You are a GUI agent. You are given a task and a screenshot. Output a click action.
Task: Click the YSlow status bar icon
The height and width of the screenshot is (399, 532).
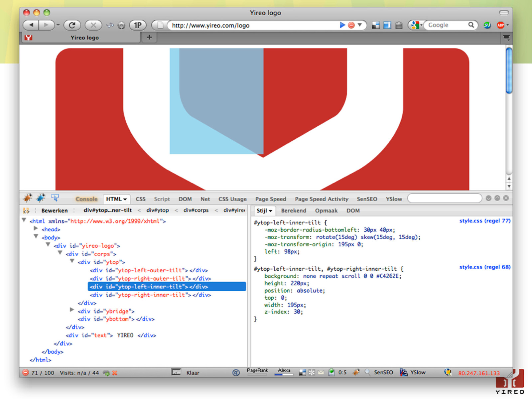pos(403,372)
